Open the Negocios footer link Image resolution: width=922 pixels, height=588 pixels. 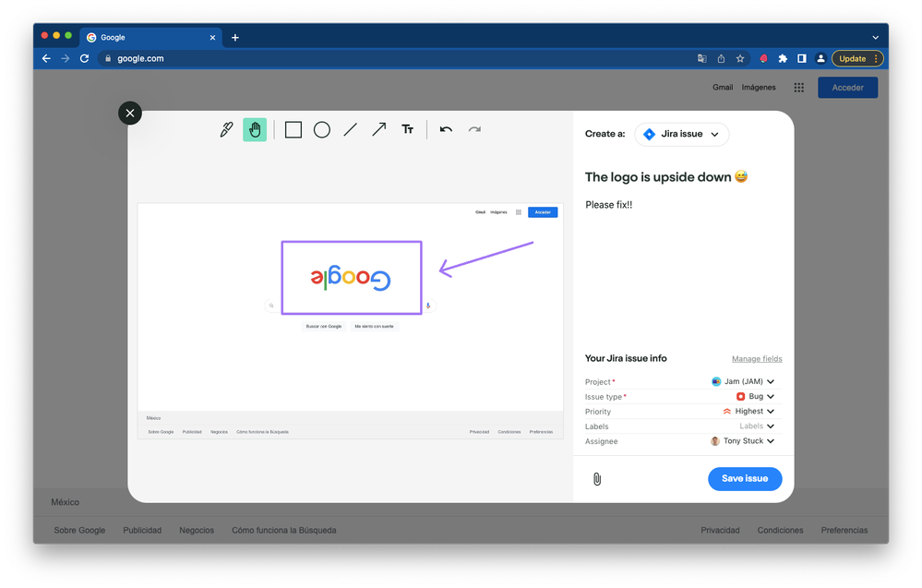coord(197,530)
